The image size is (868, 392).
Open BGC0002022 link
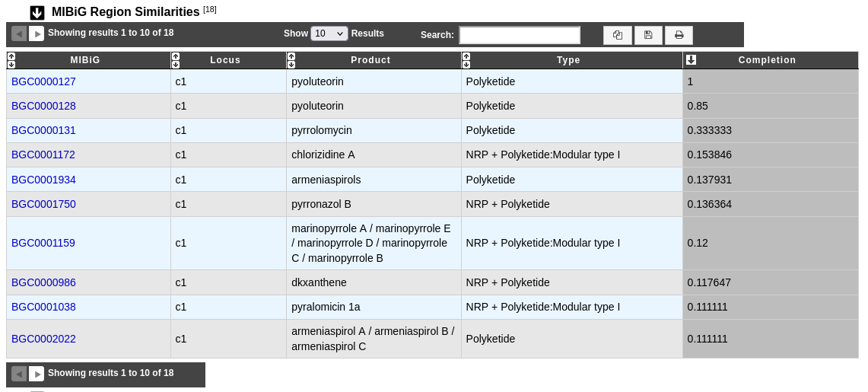click(x=43, y=339)
